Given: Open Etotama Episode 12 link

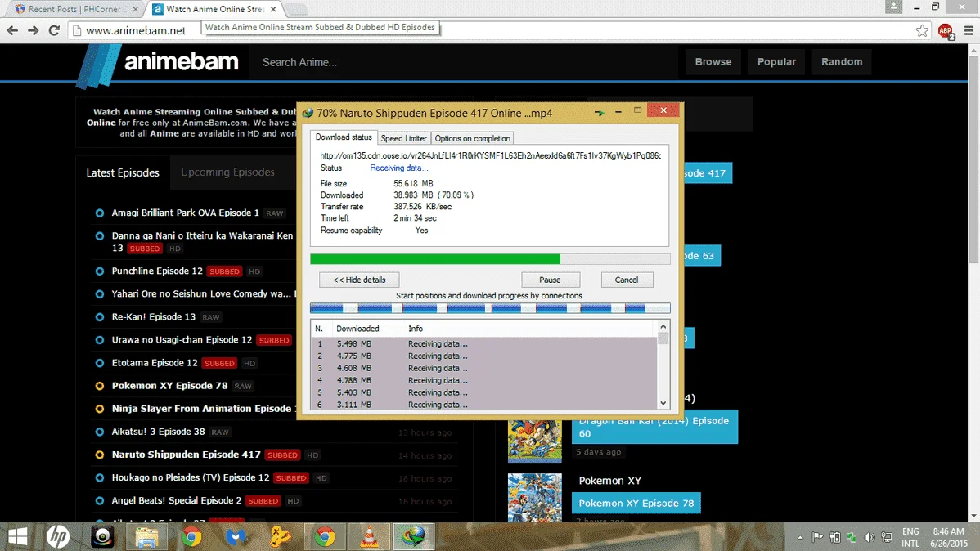Looking at the screenshot, I should tap(155, 363).
